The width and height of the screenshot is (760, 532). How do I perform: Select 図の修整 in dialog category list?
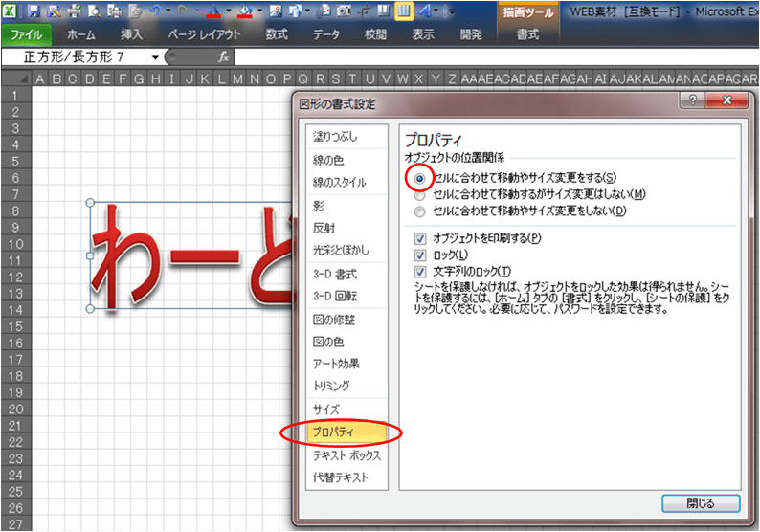coord(347,320)
